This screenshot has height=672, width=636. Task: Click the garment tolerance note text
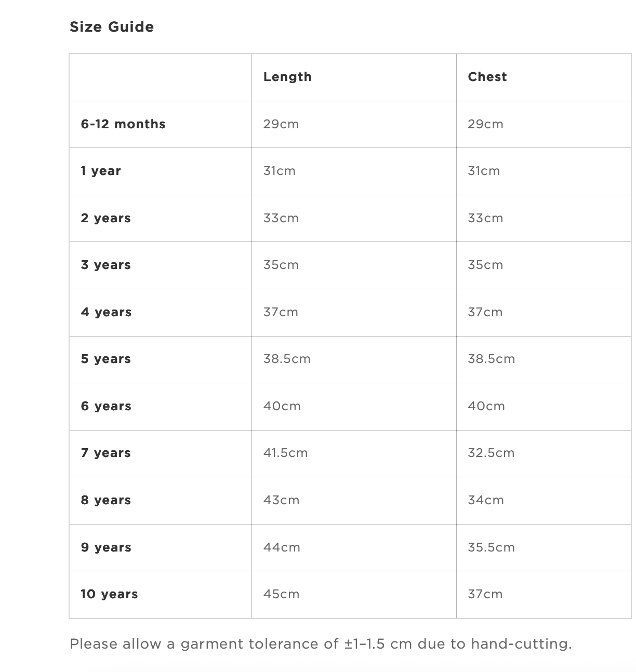point(321,644)
